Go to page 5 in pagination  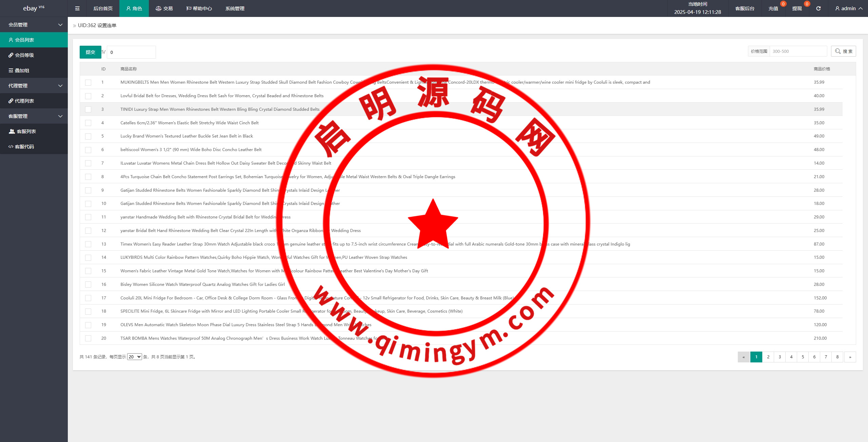click(x=803, y=357)
